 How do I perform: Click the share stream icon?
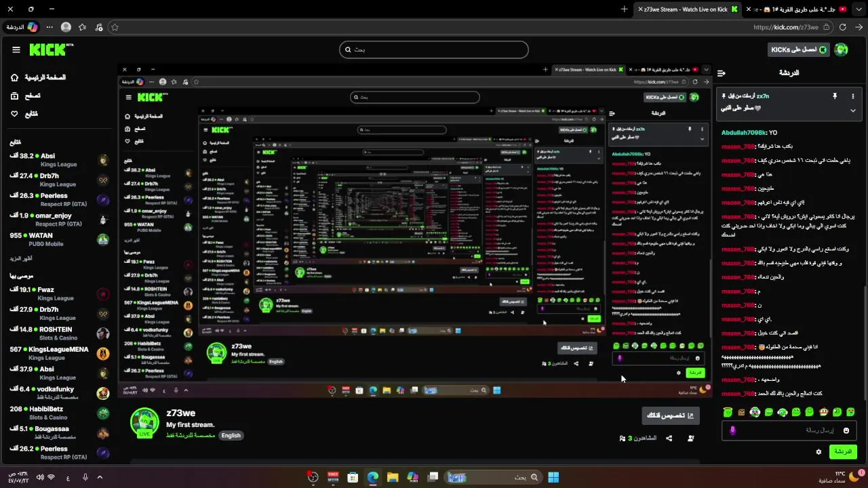(669, 439)
